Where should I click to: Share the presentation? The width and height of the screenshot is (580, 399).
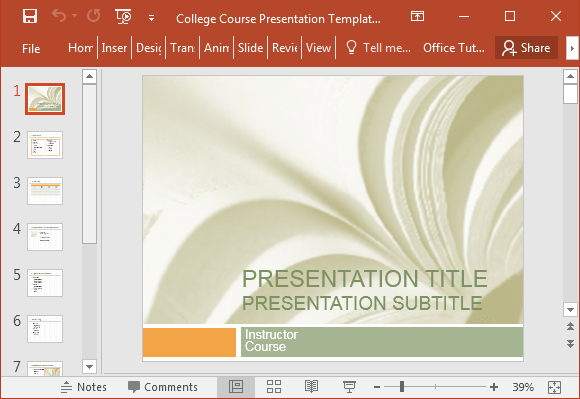click(x=526, y=48)
